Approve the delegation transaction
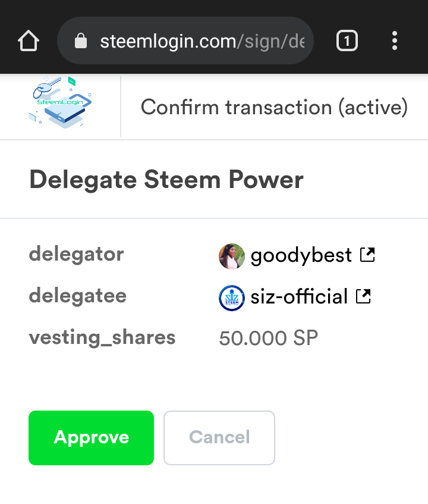Viewport: 428px width, 504px height. point(91,438)
